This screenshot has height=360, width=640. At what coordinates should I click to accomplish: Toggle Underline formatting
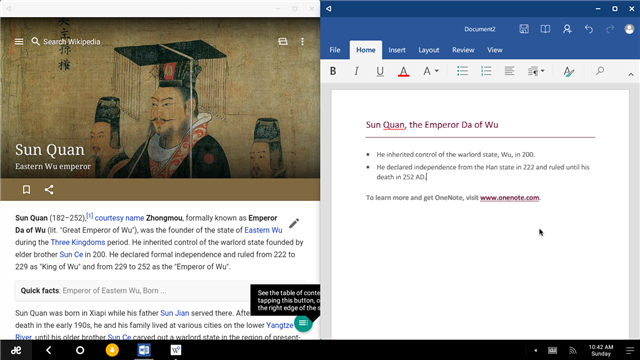380,71
